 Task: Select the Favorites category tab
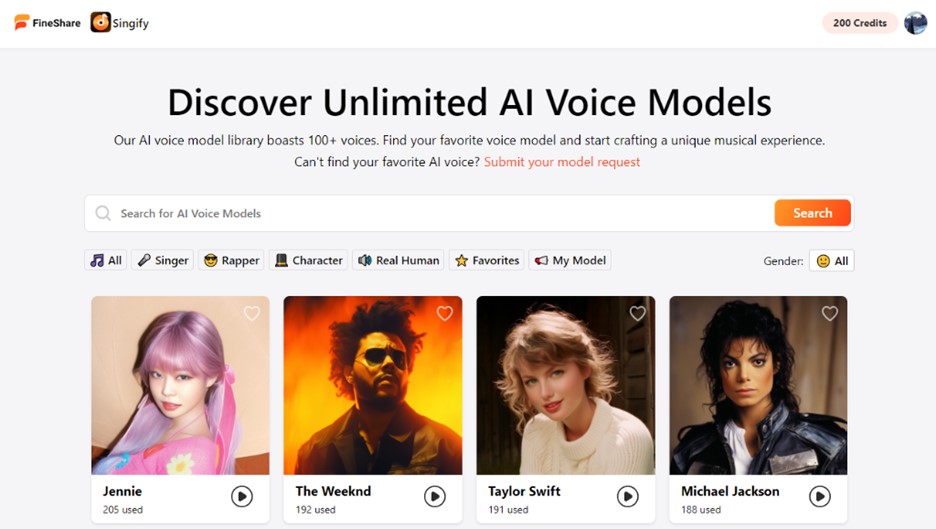click(487, 260)
